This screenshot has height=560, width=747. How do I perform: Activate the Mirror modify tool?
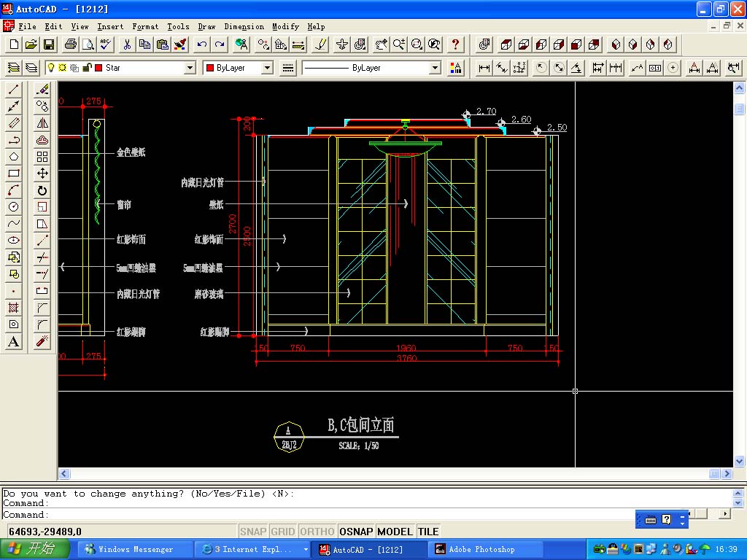tap(42, 123)
